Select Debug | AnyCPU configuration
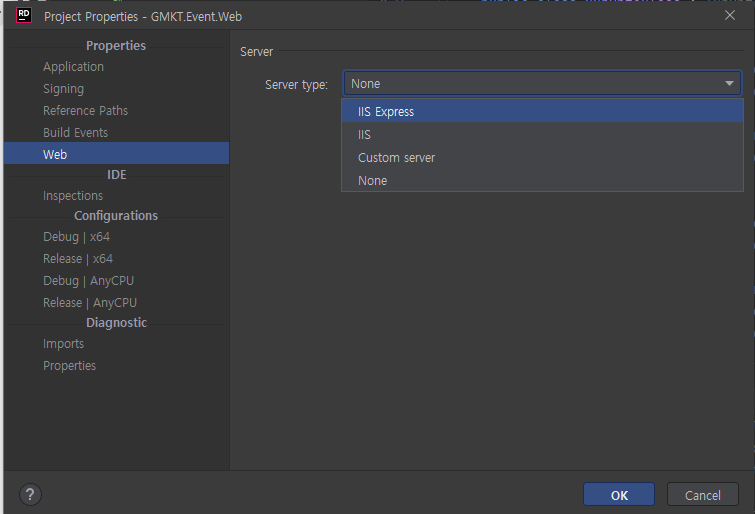 [x=88, y=280]
